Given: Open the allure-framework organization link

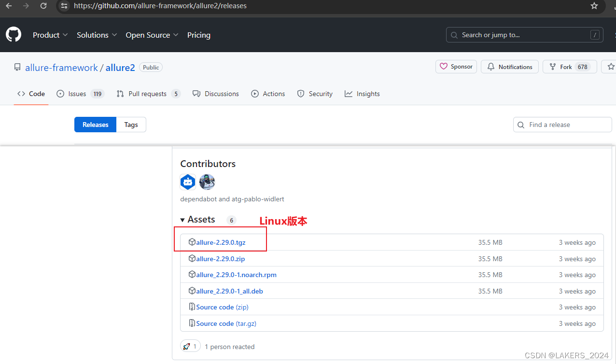Looking at the screenshot, I should [61, 68].
